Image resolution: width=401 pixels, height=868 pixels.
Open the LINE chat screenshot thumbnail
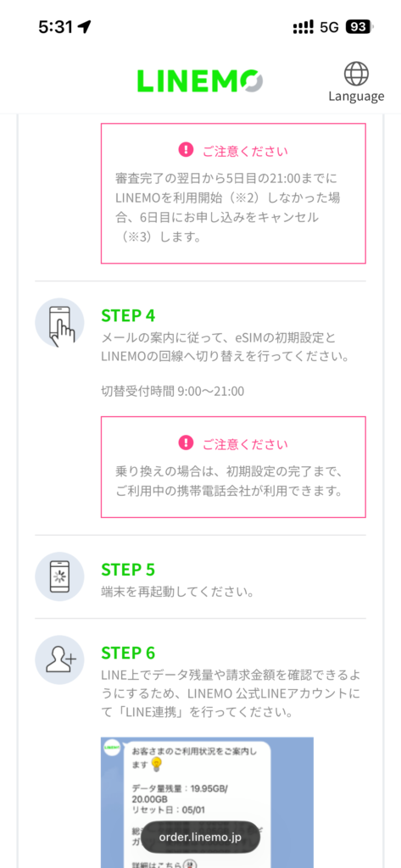tap(207, 802)
